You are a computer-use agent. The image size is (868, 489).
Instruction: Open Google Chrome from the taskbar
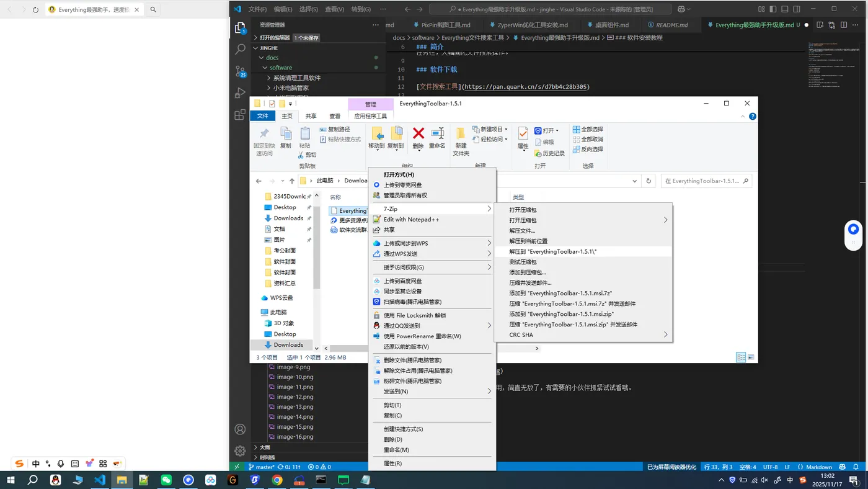(277, 480)
